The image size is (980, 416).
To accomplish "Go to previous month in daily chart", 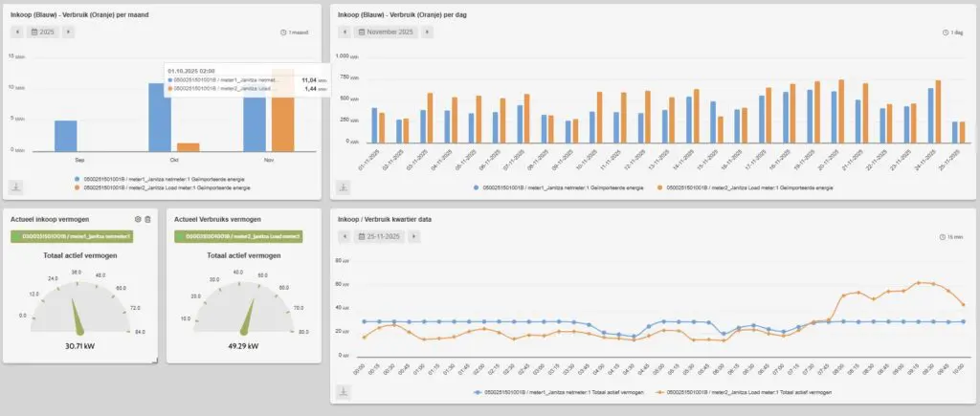I will (x=344, y=32).
